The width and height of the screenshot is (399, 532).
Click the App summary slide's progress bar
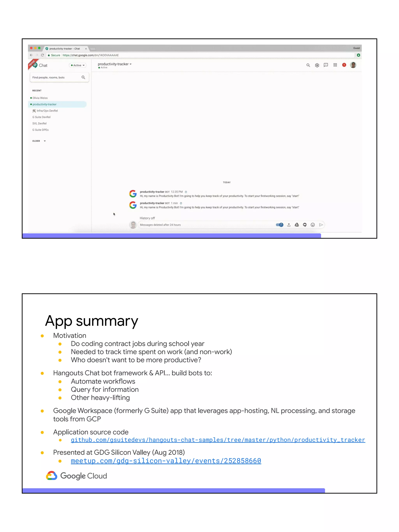174,491
